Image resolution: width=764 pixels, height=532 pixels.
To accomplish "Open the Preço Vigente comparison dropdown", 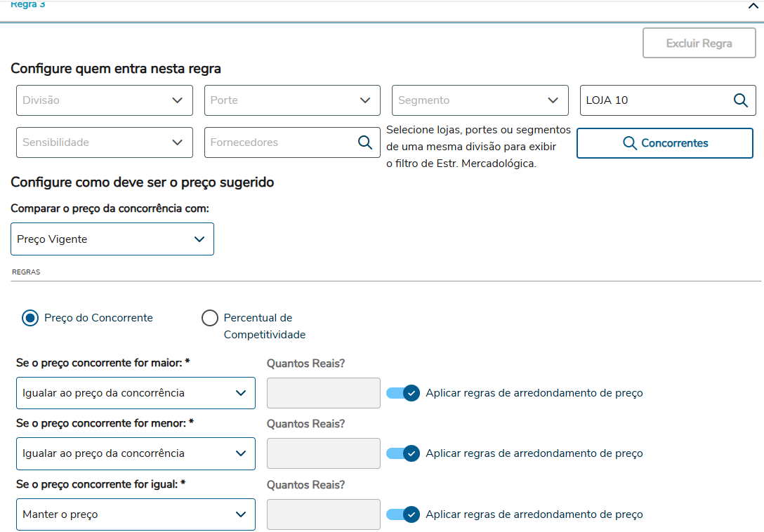I will point(112,239).
